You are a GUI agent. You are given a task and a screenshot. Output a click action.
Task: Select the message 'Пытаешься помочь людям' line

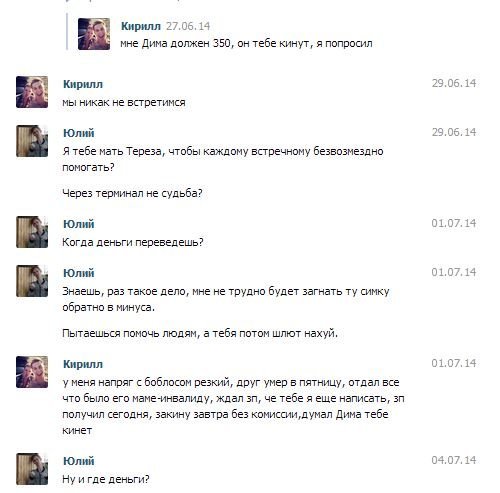pyautogui.click(x=200, y=333)
